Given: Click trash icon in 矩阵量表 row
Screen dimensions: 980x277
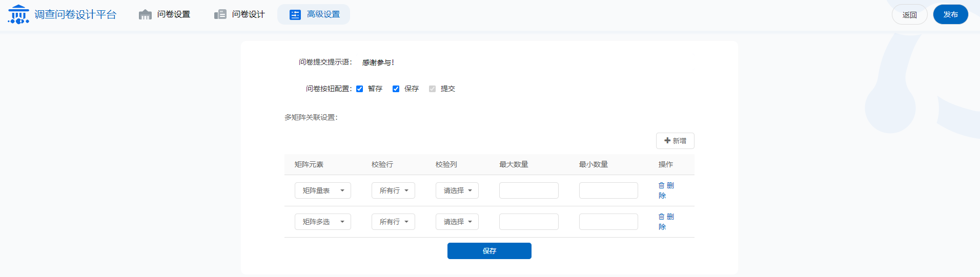Looking at the screenshot, I should (661, 185).
